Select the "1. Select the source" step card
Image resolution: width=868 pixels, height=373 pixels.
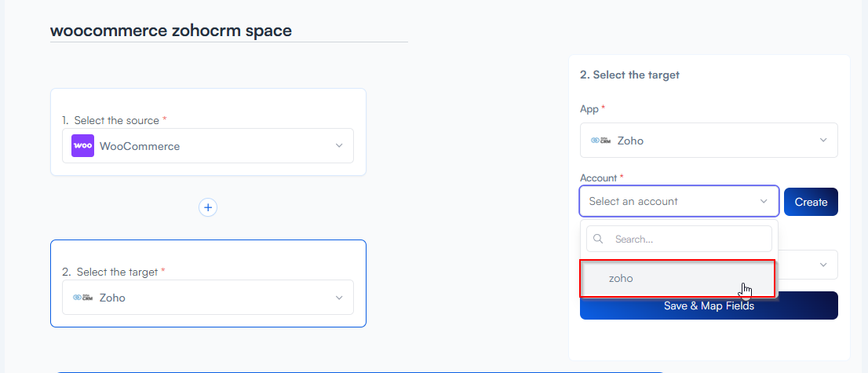[x=208, y=104]
